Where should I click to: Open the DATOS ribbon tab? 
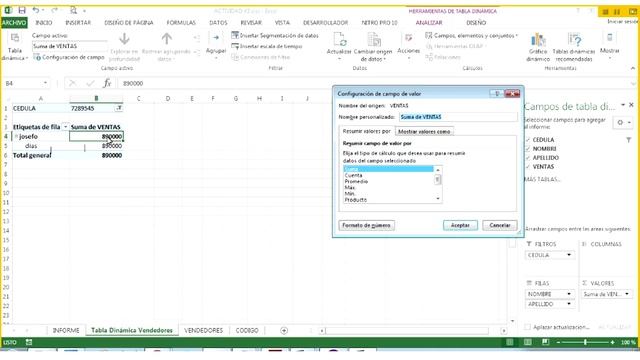coord(218,22)
